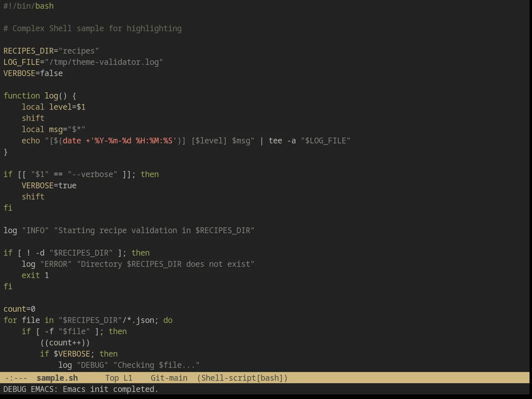Click Top position indicator in mode line
This screenshot has height=399, width=532.
coord(112,378)
